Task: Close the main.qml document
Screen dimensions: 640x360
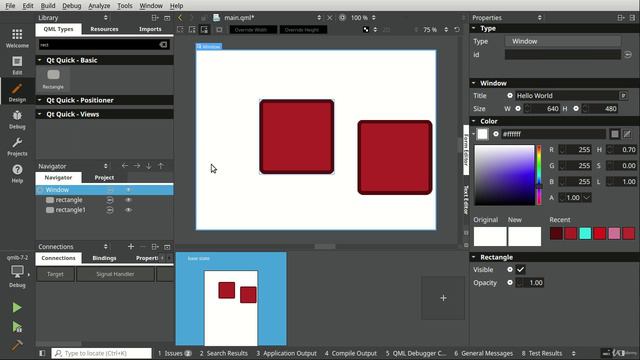Action: (x=330, y=18)
